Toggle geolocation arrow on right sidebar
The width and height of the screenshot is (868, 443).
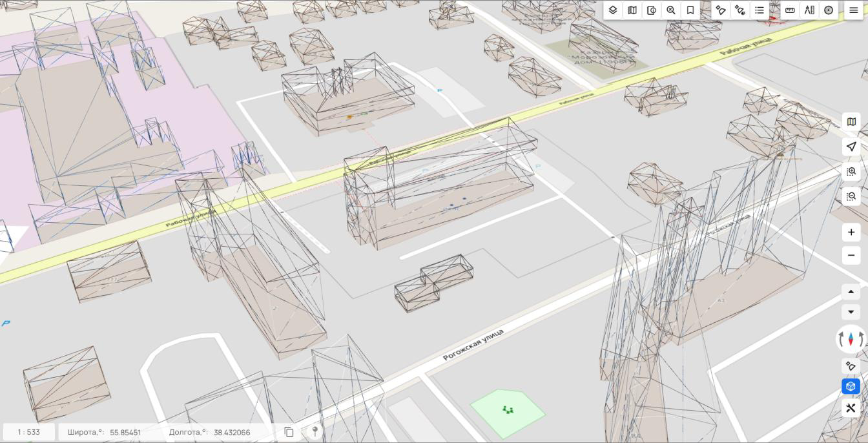(851, 147)
